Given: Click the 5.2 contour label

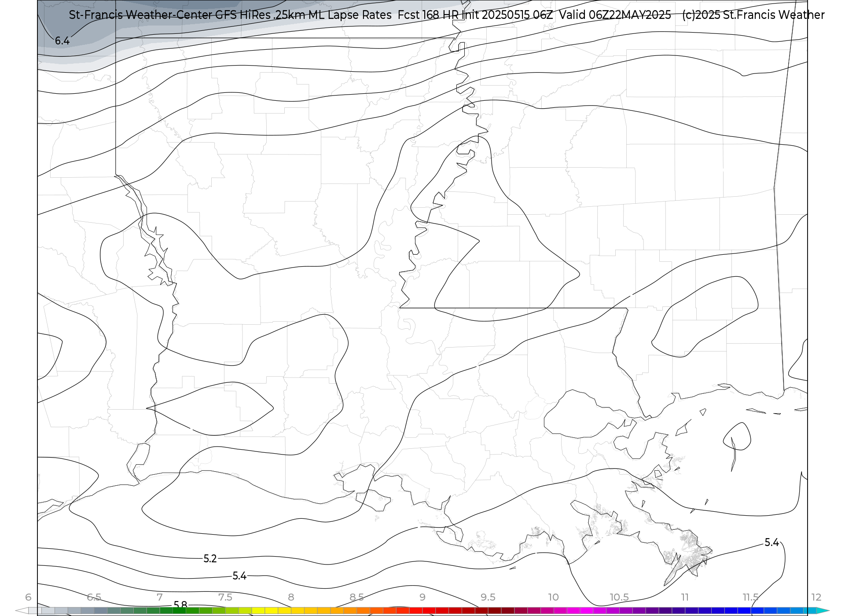Looking at the screenshot, I should pyautogui.click(x=210, y=559).
